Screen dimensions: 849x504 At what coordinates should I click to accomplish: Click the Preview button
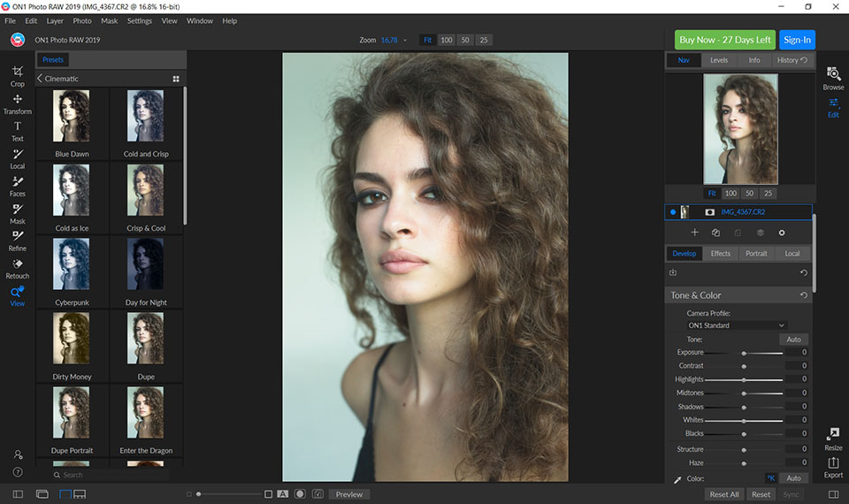pos(349,494)
